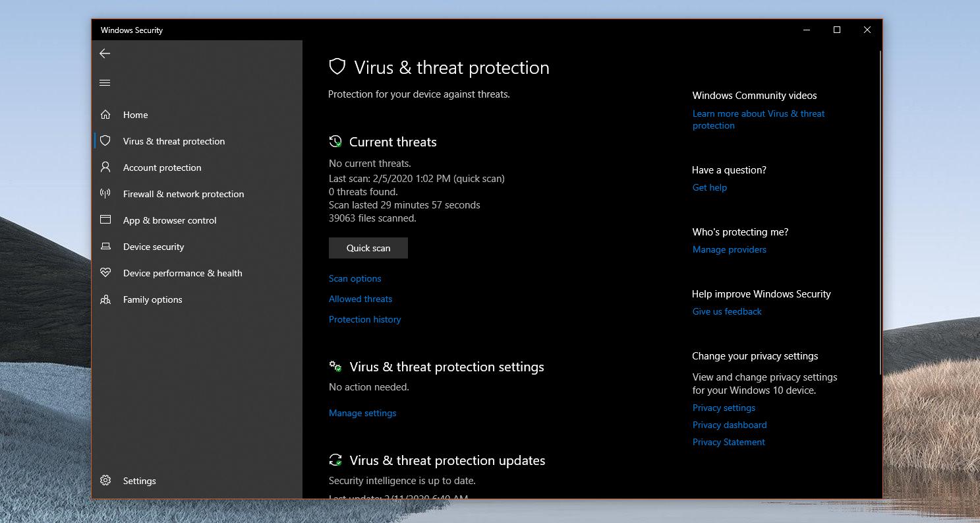Maximize the Windows Security window
This screenshot has height=523, width=980.
click(837, 30)
